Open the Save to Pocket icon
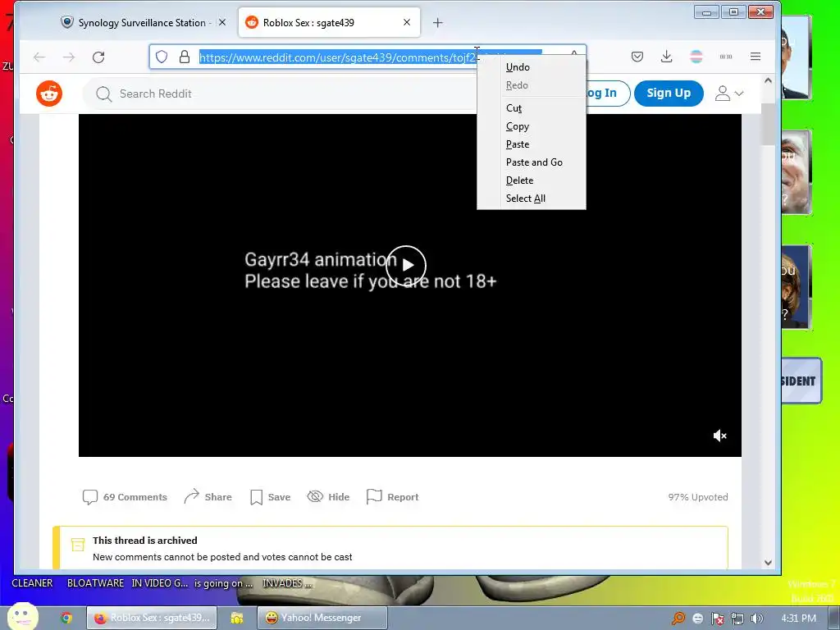The width and height of the screenshot is (840, 630). click(637, 57)
